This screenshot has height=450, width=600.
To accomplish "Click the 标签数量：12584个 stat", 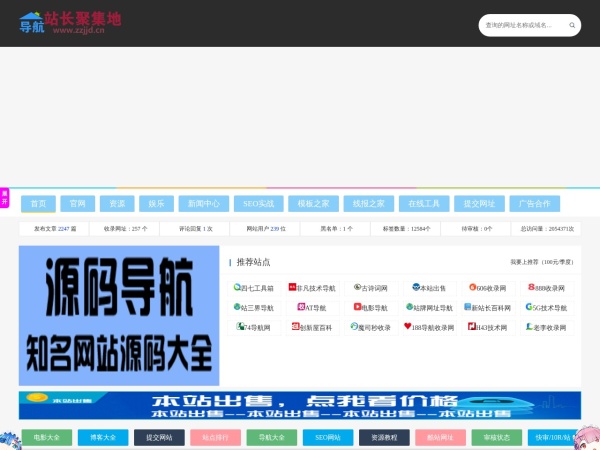I will (406, 229).
